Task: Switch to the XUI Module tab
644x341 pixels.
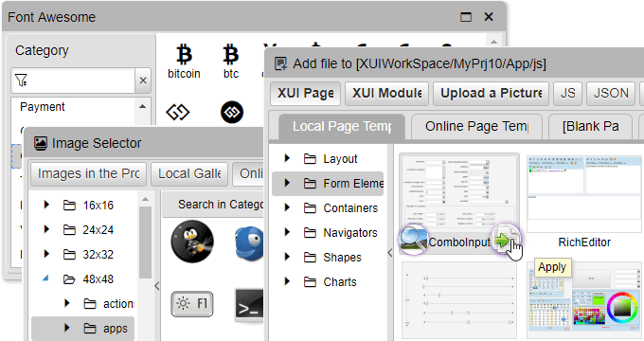Action: [x=387, y=93]
